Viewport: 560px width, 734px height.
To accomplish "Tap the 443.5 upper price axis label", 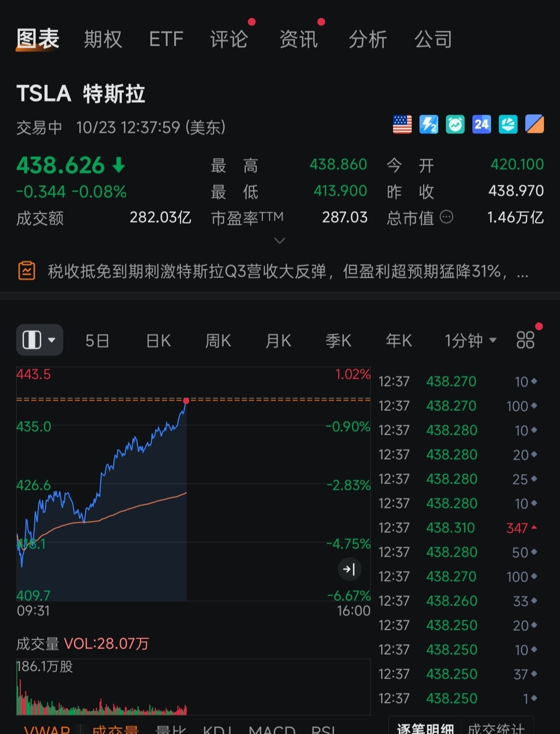I will coord(34,374).
